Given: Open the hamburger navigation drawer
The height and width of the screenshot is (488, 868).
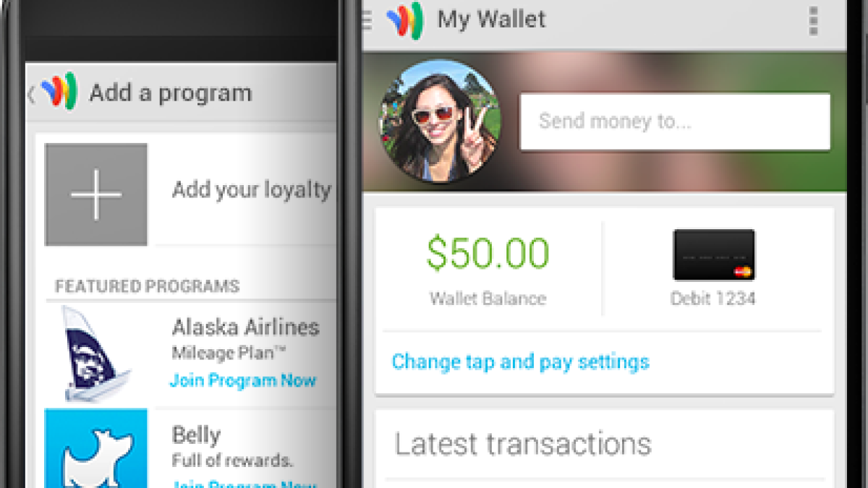Looking at the screenshot, I should tap(367, 20).
